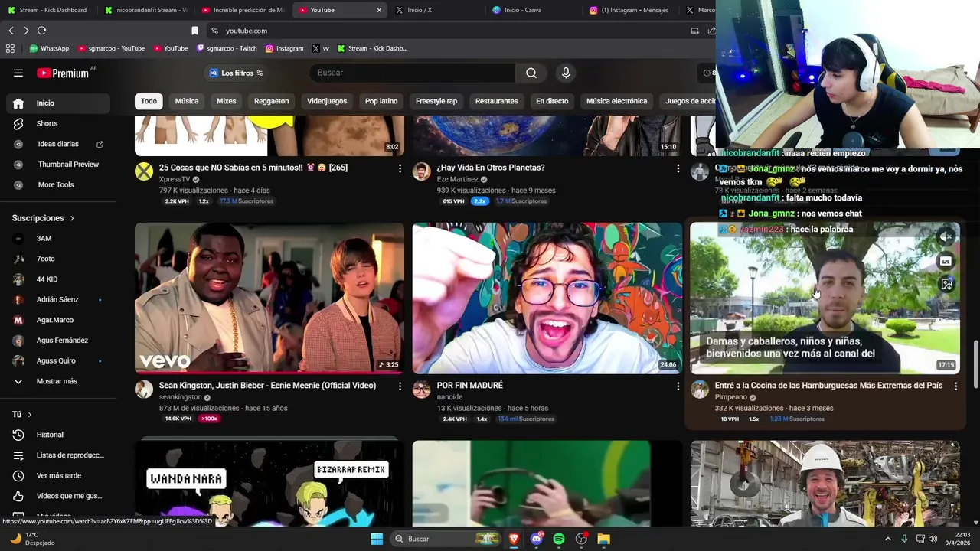This screenshot has width=980, height=551.
Task: Open Videos que me gustan
Action: [58, 496]
